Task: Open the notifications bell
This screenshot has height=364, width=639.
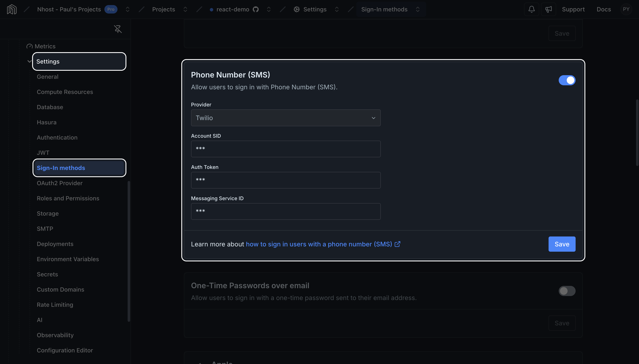Action: [x=531, y=9]
